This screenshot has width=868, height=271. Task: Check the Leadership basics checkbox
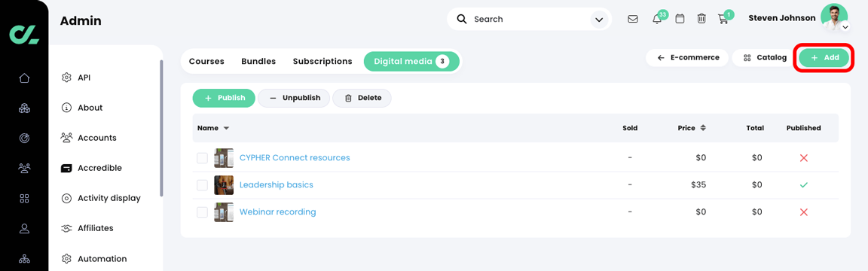click(202, 184)
